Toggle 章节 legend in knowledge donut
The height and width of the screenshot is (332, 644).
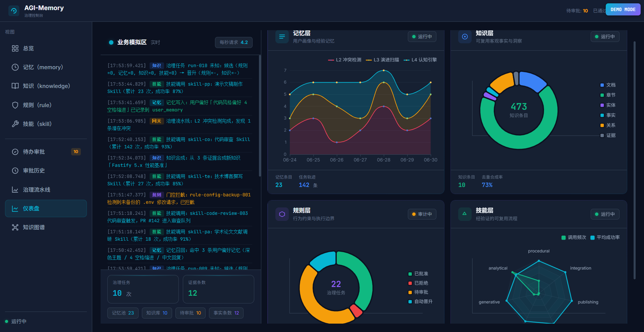pos(608,95)
